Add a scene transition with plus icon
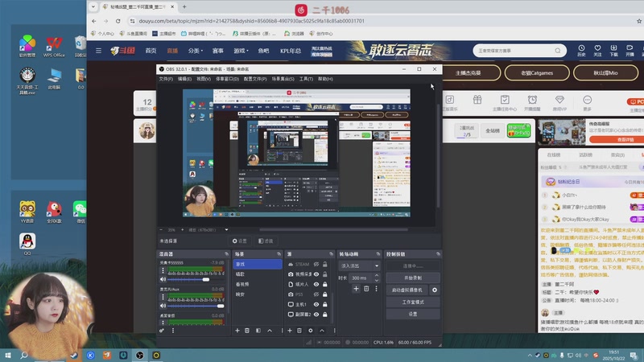The width and height of the screenshot is (644, 362). click(356, 289)
